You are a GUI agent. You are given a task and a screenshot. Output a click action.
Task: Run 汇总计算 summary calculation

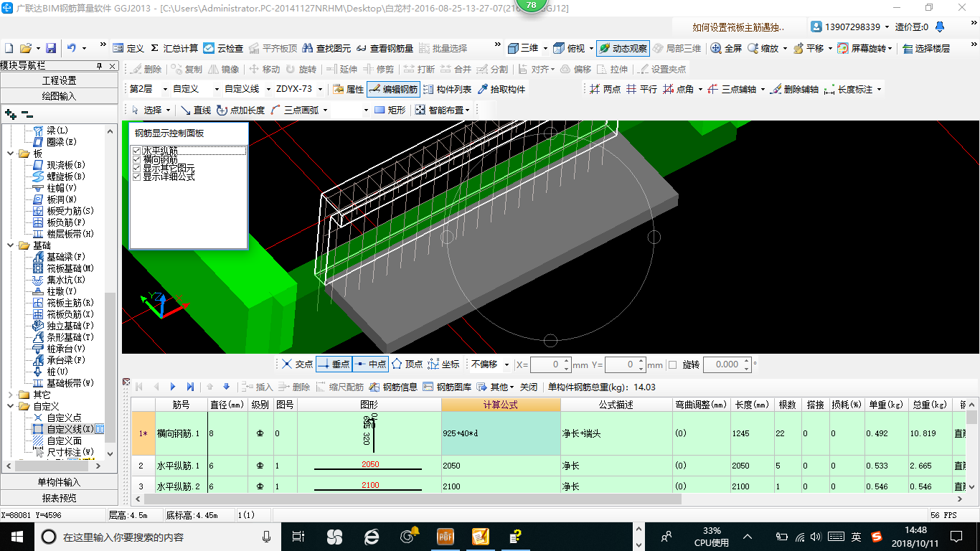coord(174,48)
